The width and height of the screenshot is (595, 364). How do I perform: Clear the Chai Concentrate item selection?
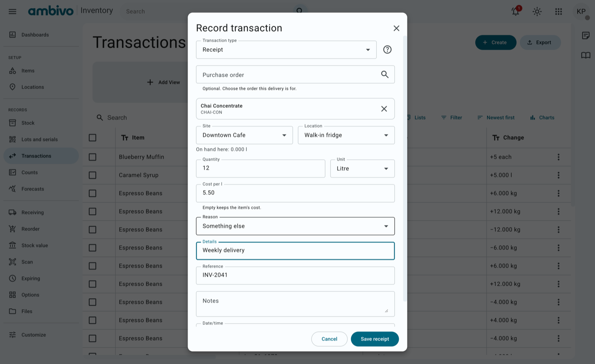384,109
